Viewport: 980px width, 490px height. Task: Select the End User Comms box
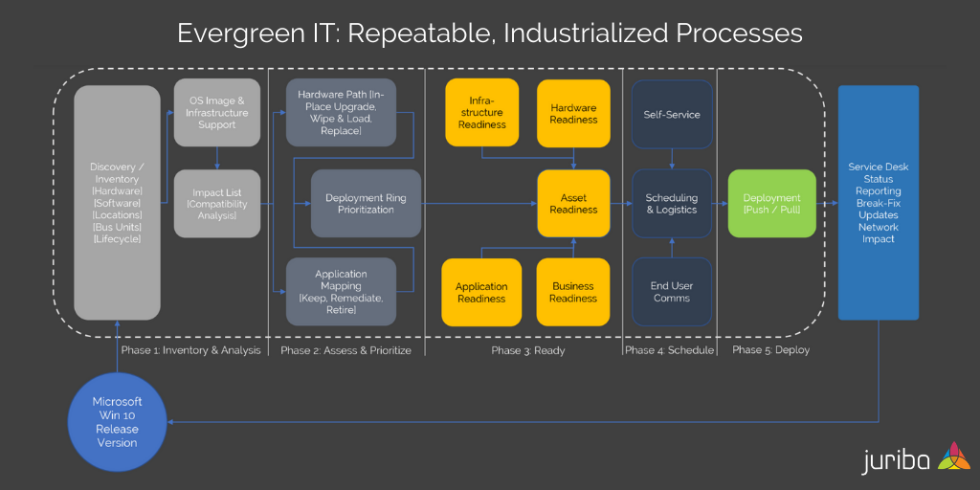pos(671,292)
